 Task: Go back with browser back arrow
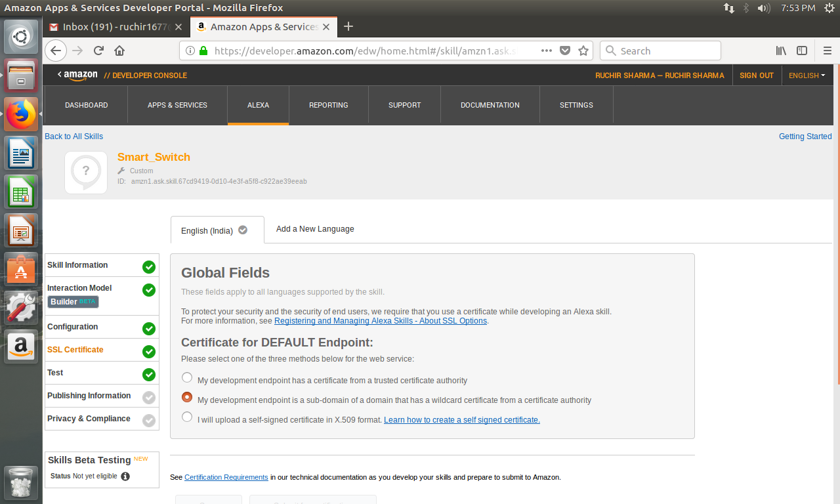(56, 51)
